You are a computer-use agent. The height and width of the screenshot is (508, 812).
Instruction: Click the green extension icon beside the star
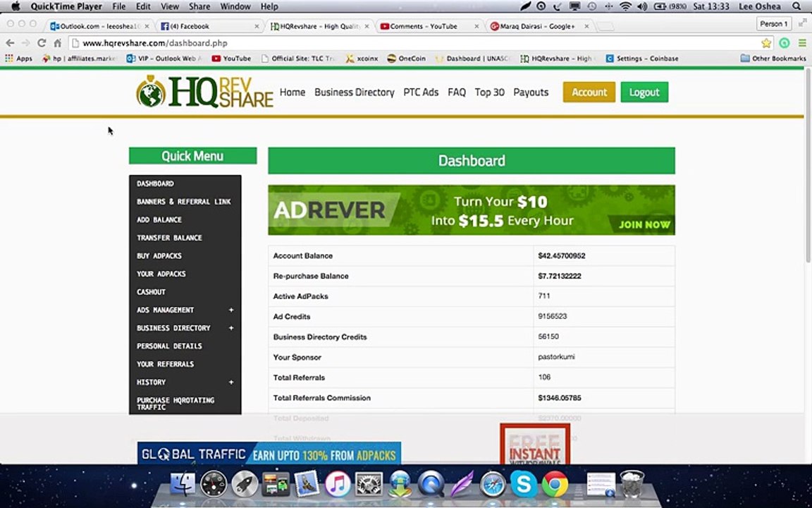pos(785,43)
